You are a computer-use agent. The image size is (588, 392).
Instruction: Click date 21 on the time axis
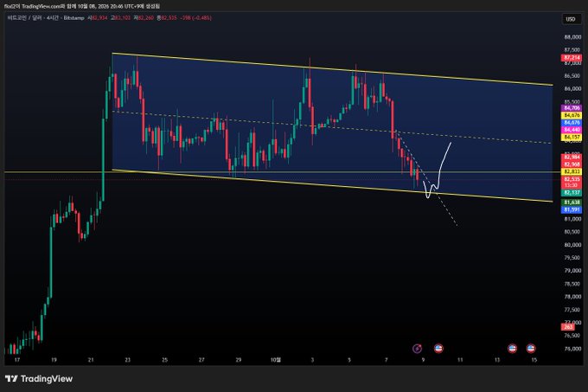coord(91,360)
